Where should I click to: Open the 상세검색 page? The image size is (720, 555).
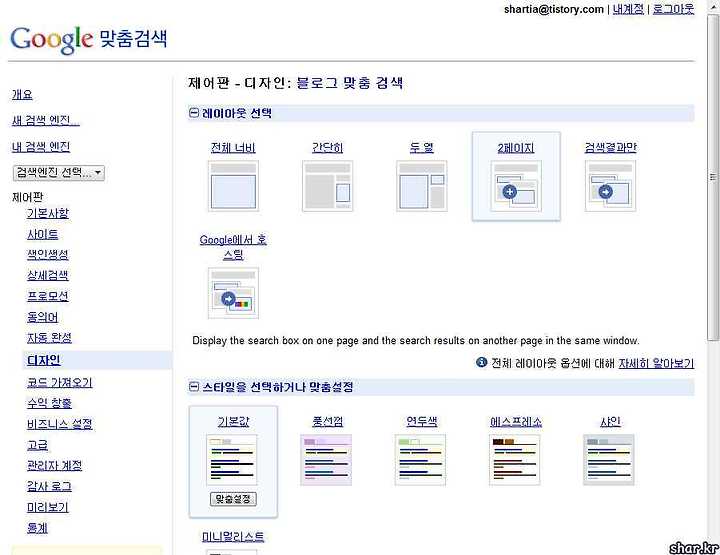(x=48, y=275)
